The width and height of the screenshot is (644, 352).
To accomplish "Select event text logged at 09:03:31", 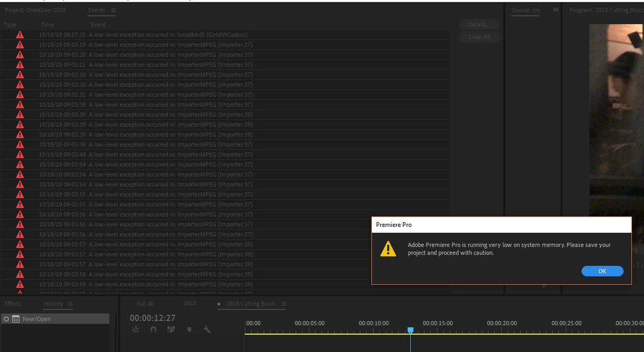I will coord(171,95).
